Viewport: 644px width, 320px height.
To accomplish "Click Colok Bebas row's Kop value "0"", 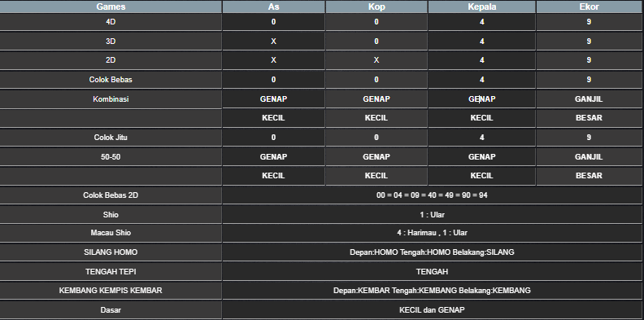I will tap(376, 79).
